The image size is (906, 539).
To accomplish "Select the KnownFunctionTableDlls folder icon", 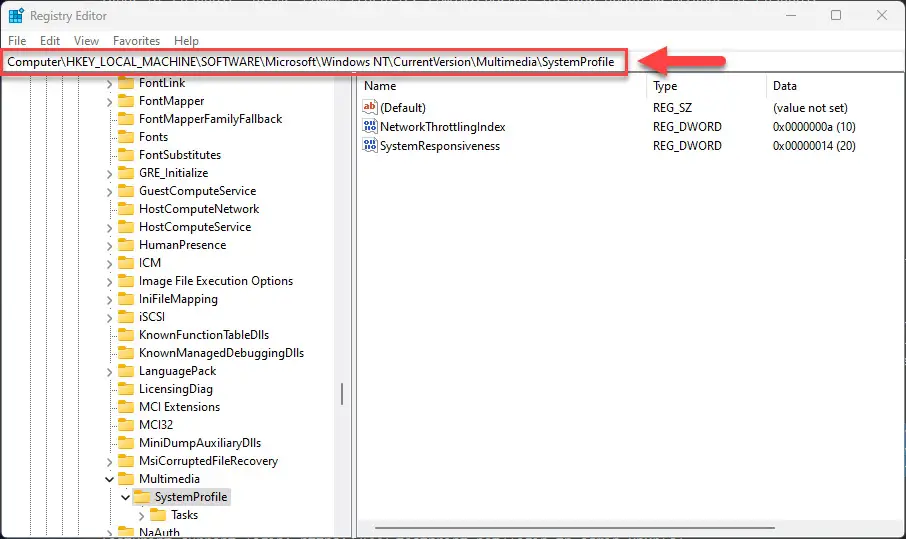I will coord(126,334).
